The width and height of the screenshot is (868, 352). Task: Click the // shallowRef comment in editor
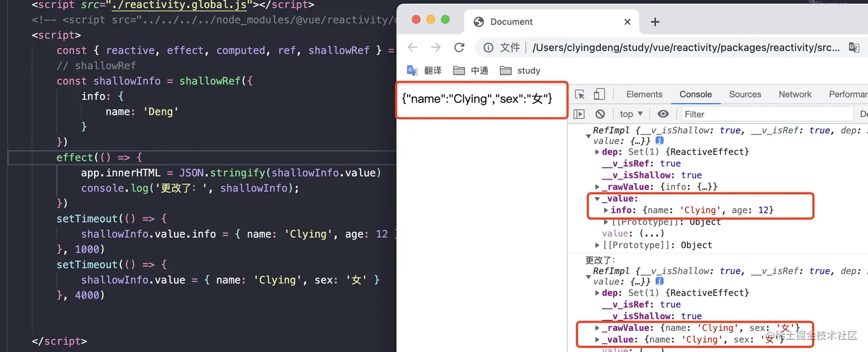tap(96, 65)
